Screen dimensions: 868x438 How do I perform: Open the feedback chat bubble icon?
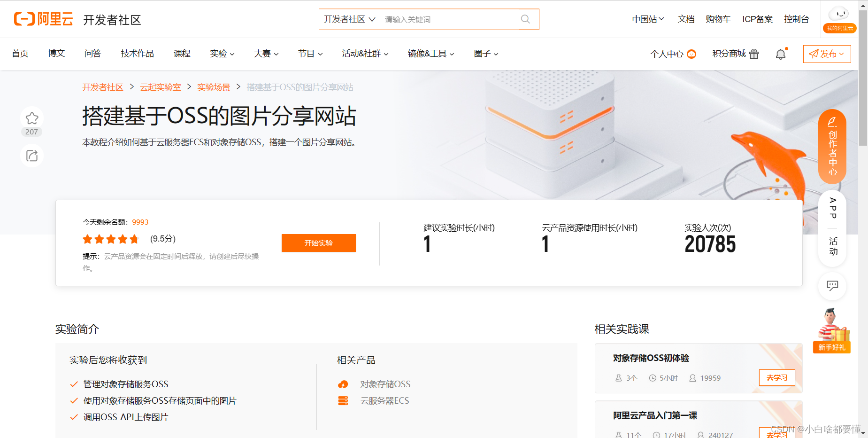point(832,286)
